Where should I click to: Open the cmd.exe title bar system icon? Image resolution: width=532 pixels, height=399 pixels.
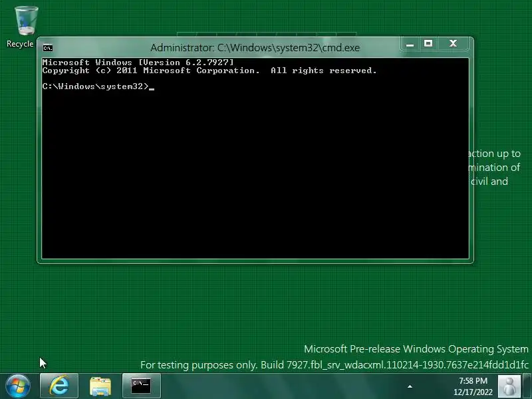(48, 48)
